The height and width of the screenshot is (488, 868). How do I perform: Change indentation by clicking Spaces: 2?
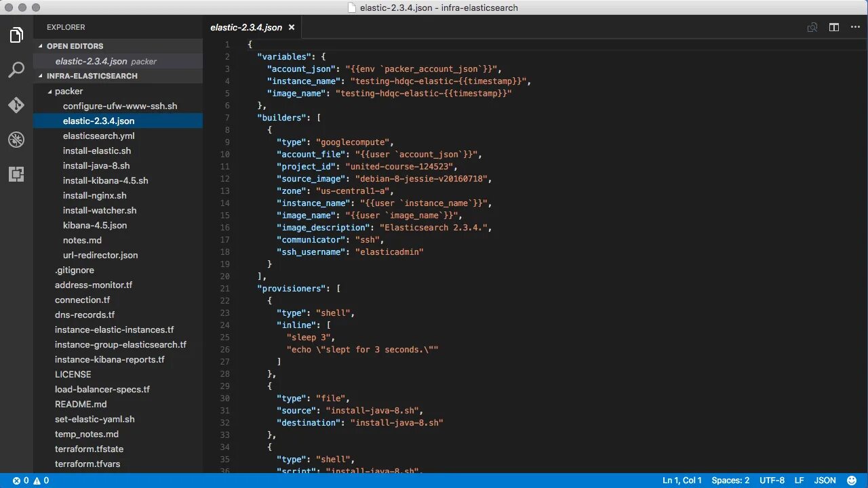coord(730,480)
